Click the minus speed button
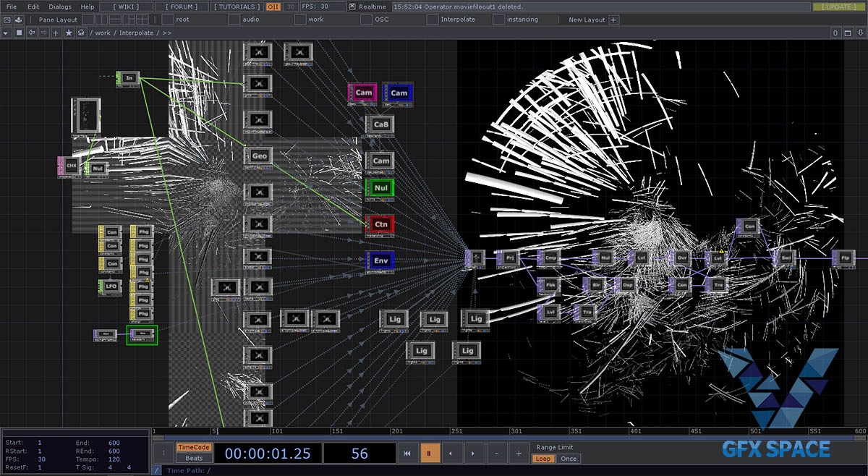 [496, 454]
